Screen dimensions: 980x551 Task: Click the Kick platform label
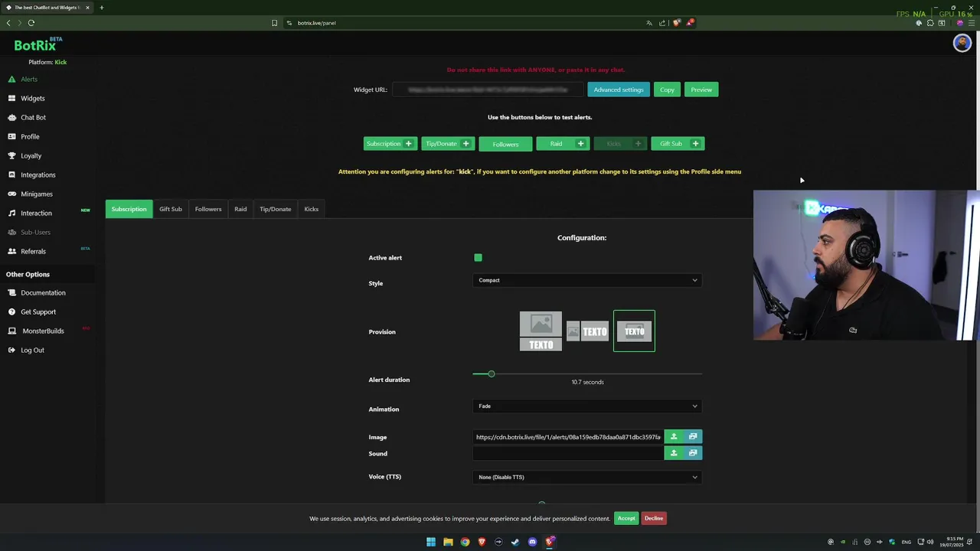[60, 63]
